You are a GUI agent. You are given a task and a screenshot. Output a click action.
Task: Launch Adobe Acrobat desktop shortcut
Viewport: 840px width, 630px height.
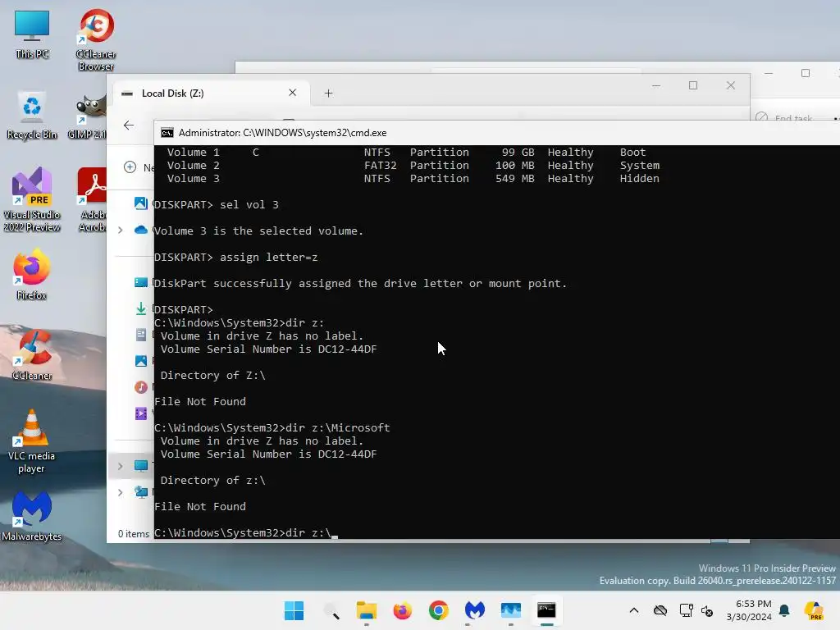92,199
